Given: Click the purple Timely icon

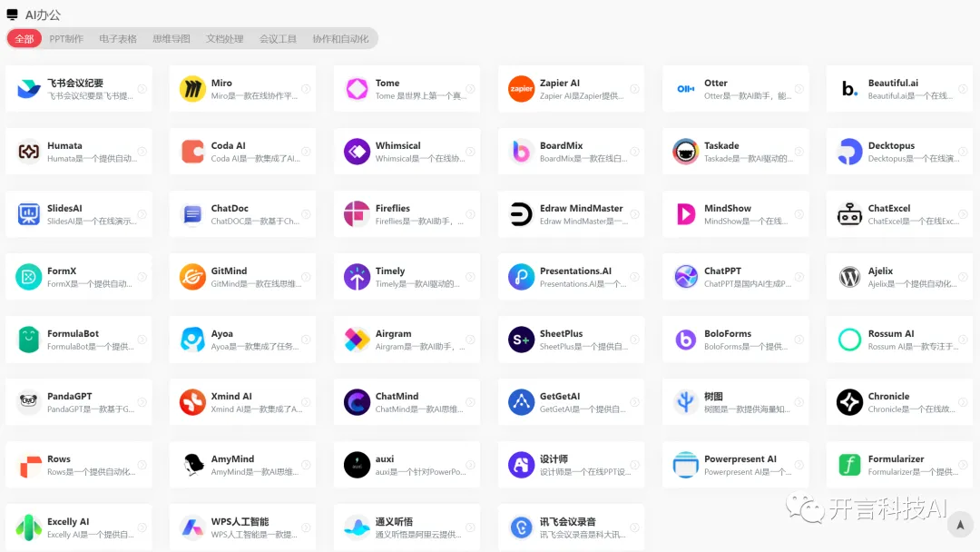Looking at the screenshot, I should (357, 277).
